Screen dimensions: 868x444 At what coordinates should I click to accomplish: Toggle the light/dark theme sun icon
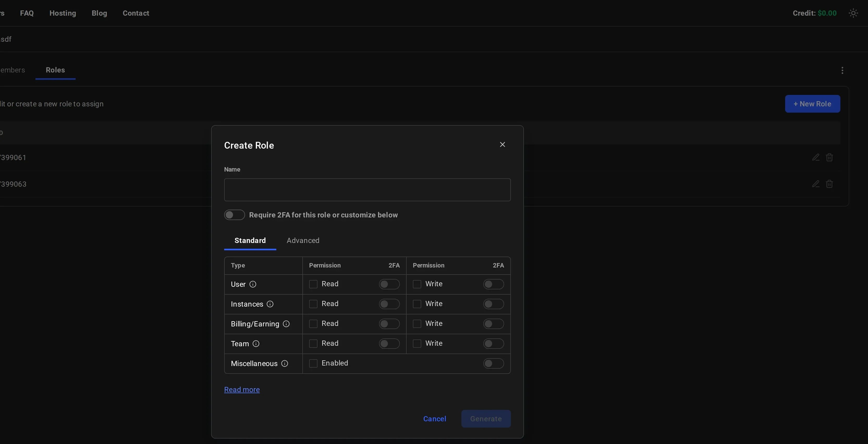[x=853, y=13]
